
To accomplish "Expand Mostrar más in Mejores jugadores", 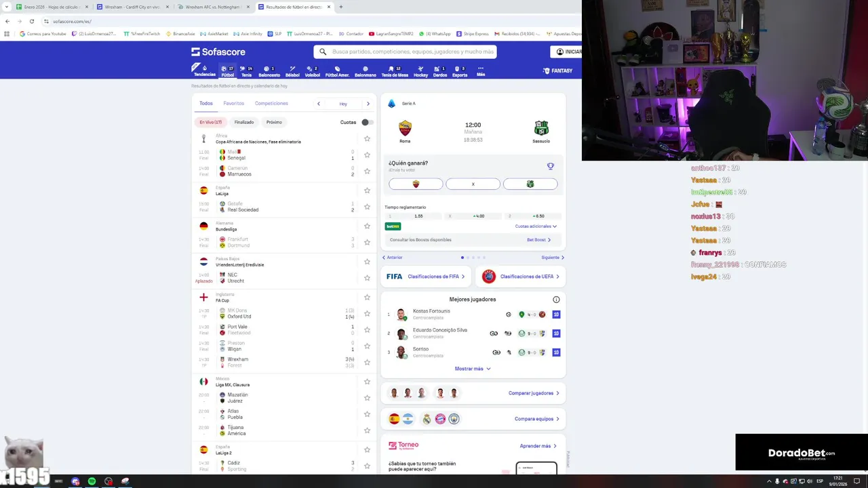I will (473, 369).
